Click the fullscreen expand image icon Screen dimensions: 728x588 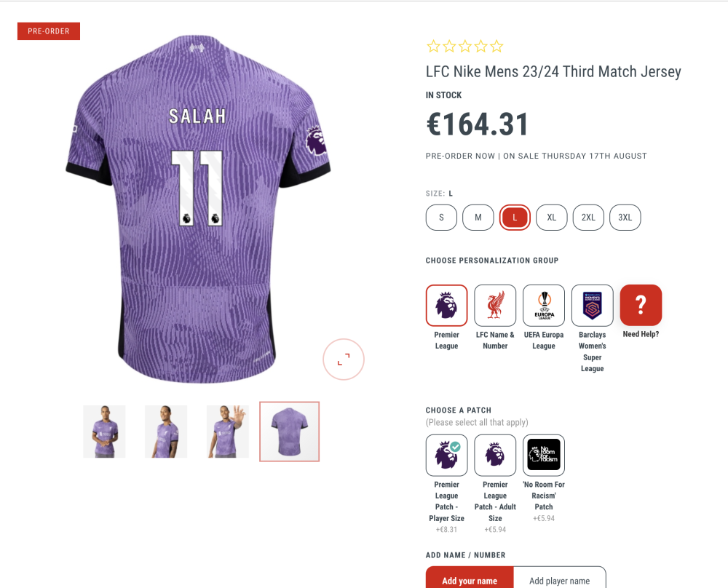click(344, 359)
